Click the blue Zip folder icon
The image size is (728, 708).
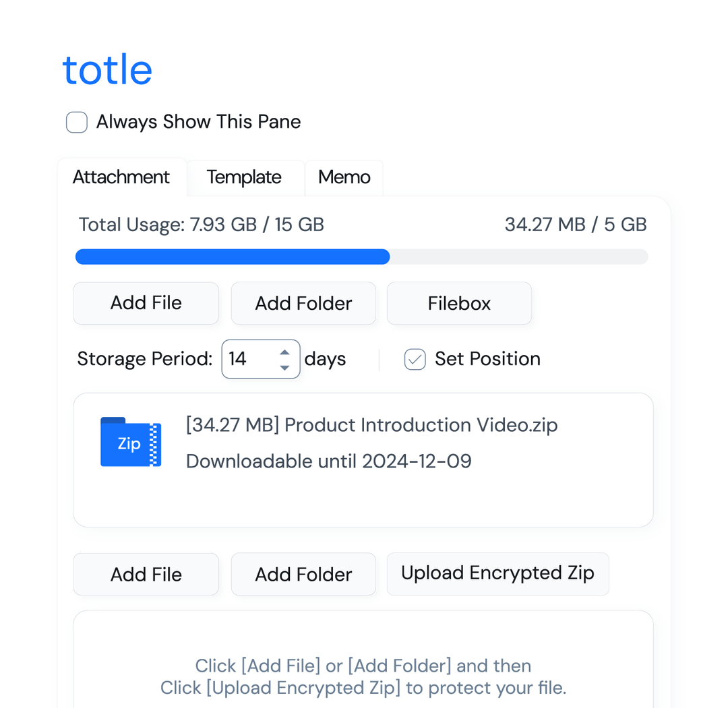click(x=130, y=442)
